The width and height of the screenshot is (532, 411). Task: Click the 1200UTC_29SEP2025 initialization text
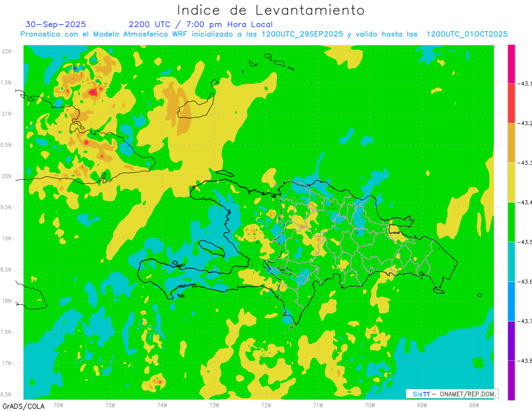pyautogui.click(x=302, y=34)
